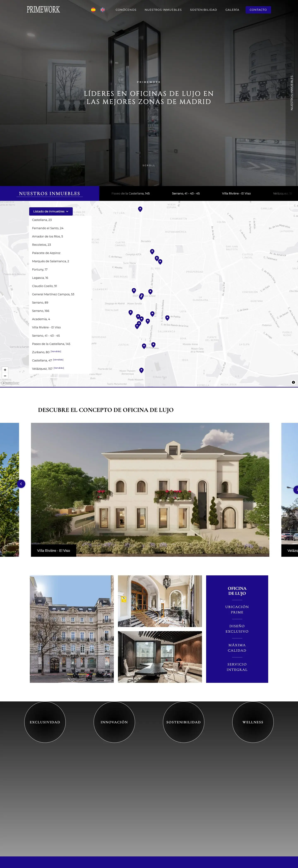Select the topmost map pin near Tetuán
This screenshot has width=298, height=868.
[x=140, y=209]
